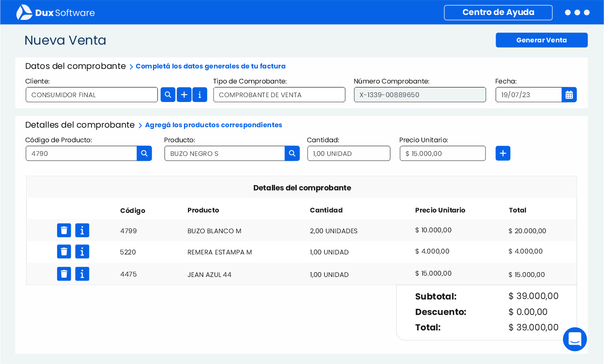604x364 pixels.
Task: Open the Centro de Ayuda
Action: [x=498, y=12]
